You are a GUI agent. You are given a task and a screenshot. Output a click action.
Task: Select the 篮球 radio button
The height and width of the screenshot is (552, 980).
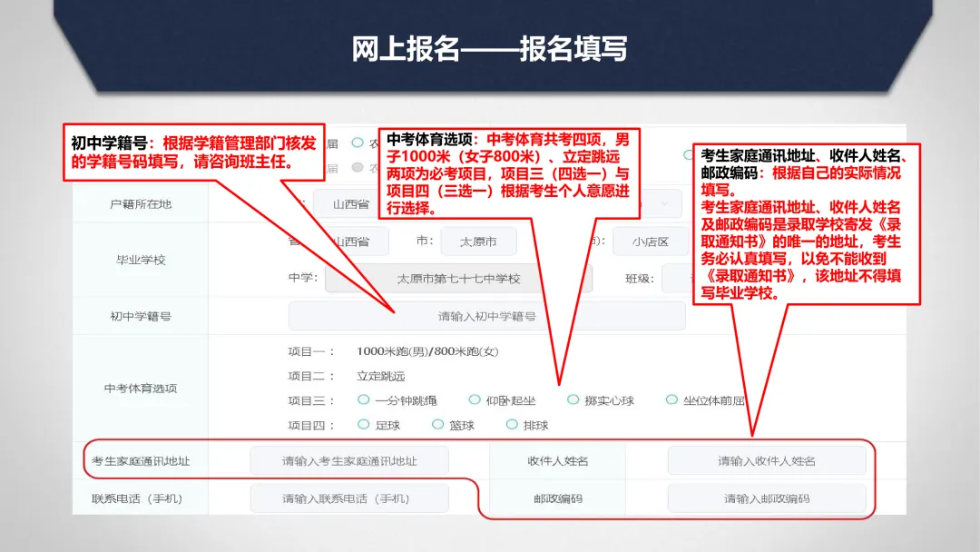point(437,424)
